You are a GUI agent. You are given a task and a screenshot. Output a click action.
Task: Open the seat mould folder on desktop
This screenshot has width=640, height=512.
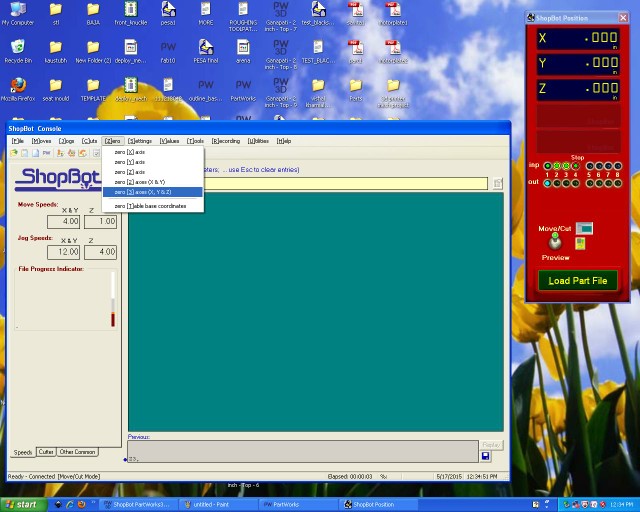[56, 89]
